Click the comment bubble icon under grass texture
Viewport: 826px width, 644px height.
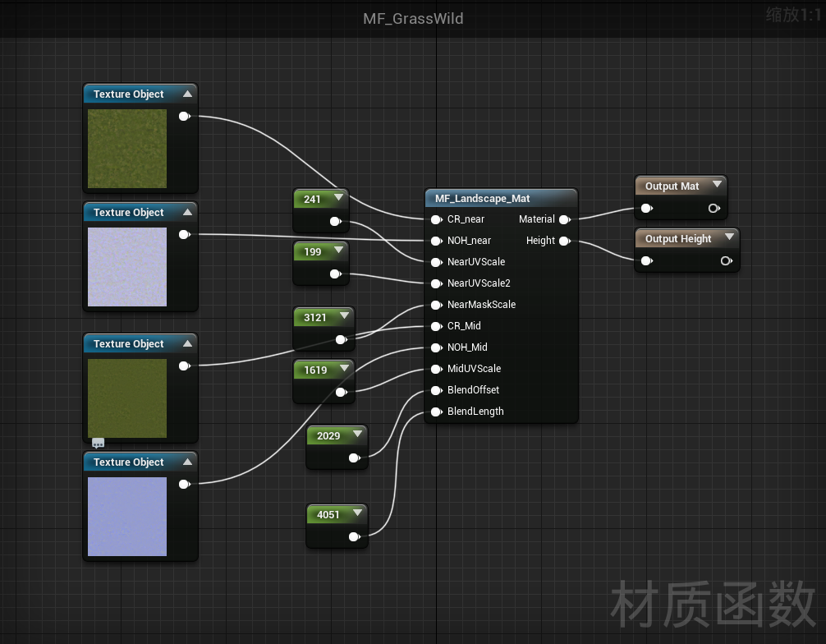tap(99, 444)
